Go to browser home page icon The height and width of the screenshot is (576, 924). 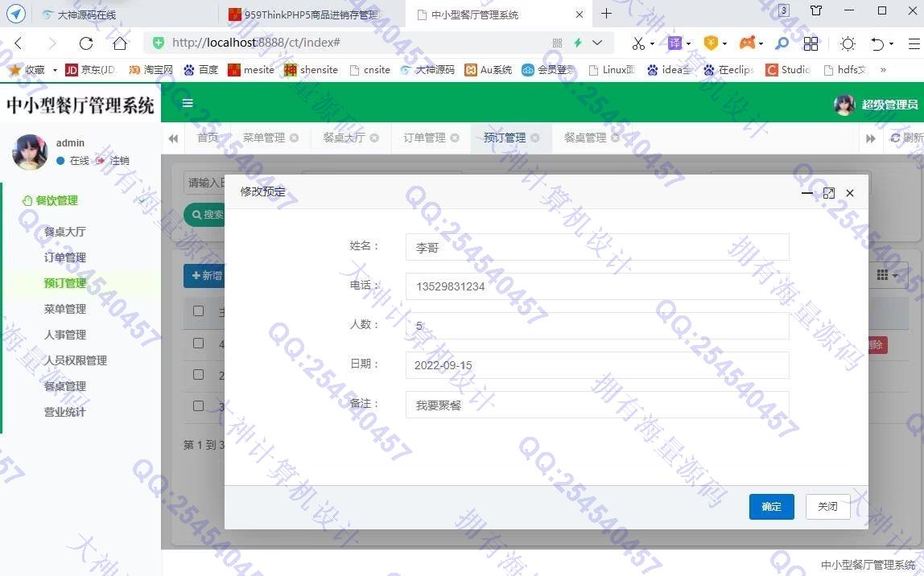120,43
